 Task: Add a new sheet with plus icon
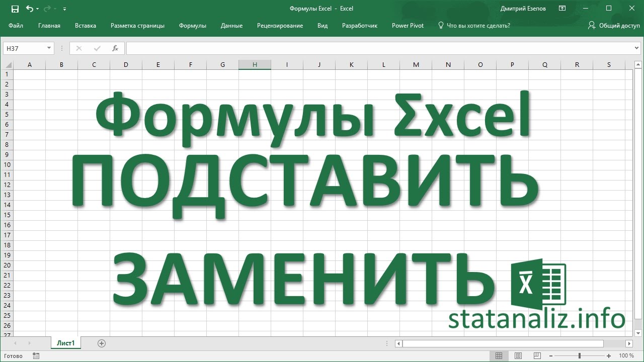[x=102, y=343]
